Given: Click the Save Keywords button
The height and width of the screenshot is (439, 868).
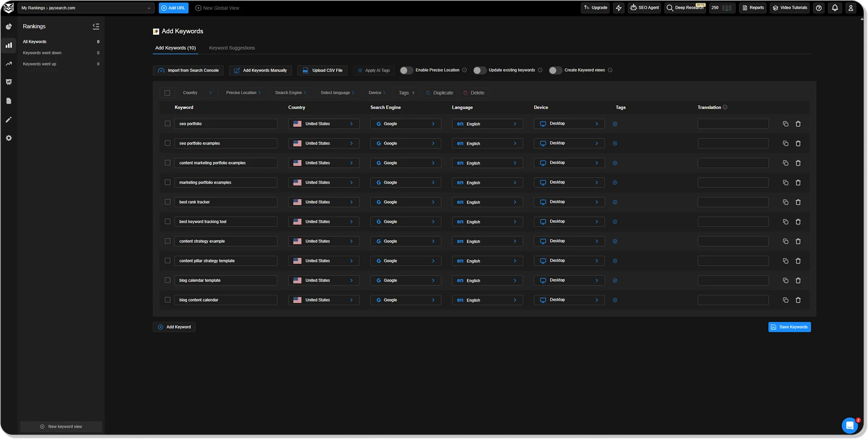Looking at the screenshot, I should 789,327.
